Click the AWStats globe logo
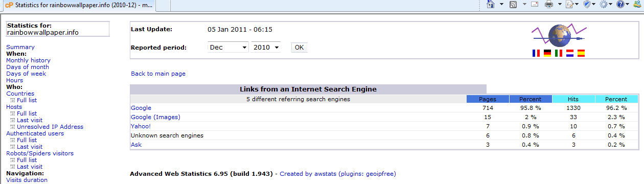Image resolution: width=644 pixels, height=184 pixels. coord(559,35)
